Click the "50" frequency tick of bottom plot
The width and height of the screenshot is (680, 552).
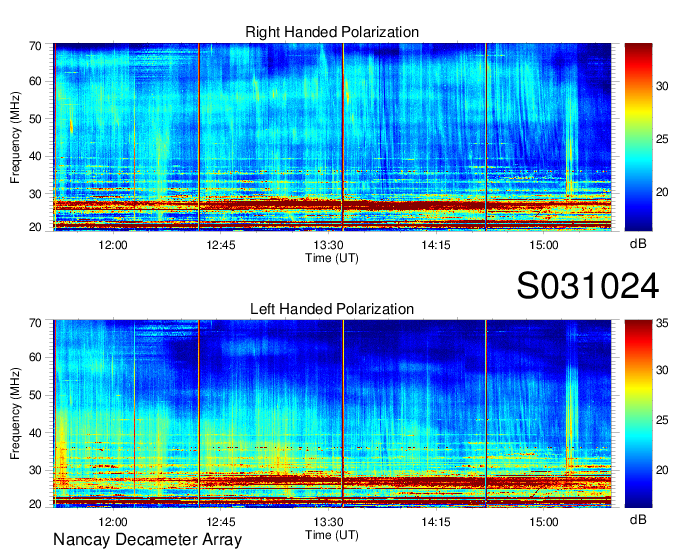click(35, 395)
